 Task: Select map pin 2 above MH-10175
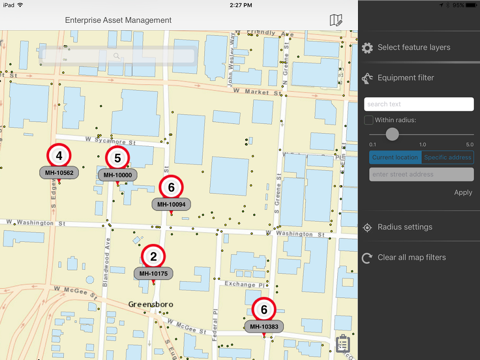coord(153,256)
